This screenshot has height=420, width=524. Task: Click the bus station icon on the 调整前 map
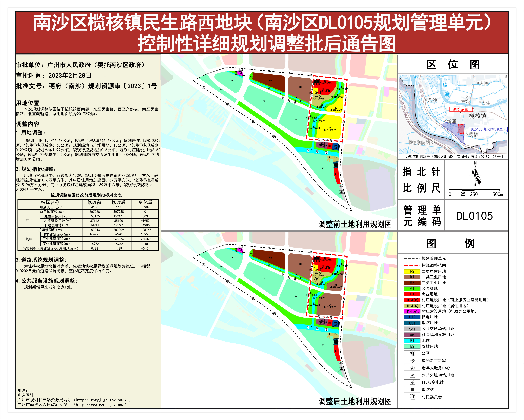341,192
